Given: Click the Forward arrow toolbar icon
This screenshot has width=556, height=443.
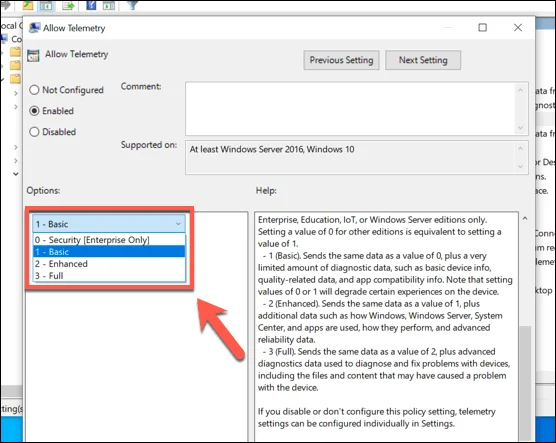Looking at the screenshot, I should (5, 5).
